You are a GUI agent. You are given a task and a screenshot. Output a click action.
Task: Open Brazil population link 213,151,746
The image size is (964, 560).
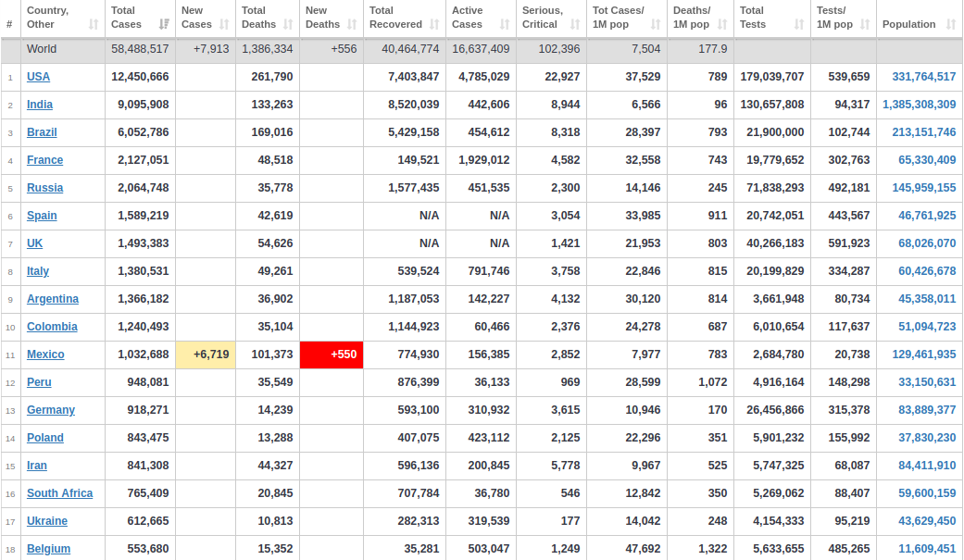point(924,132)
